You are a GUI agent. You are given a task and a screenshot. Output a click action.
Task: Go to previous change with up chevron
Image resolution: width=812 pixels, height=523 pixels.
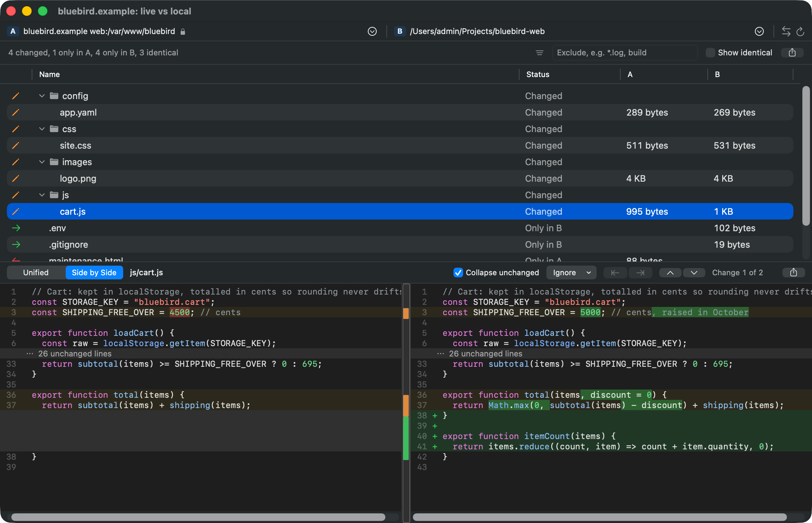click(670, 273)
